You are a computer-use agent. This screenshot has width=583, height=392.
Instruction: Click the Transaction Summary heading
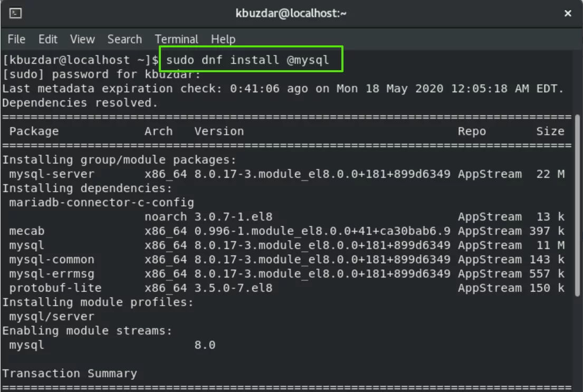click(70, 374)
